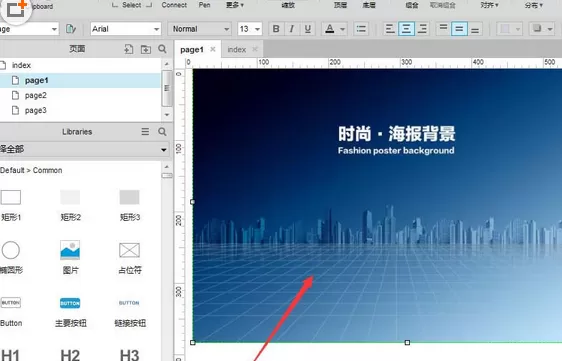Image resolution: width=562 pixels, height=361 pixels.
Task: Open the Arial font dropdown
Action: coord(125,29)
